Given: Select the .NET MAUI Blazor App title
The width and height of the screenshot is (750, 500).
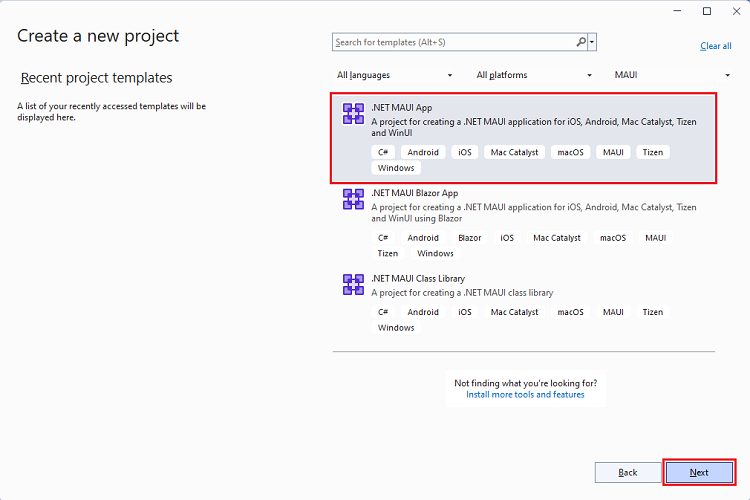Looking at the screenshot, I should (415, 193).
